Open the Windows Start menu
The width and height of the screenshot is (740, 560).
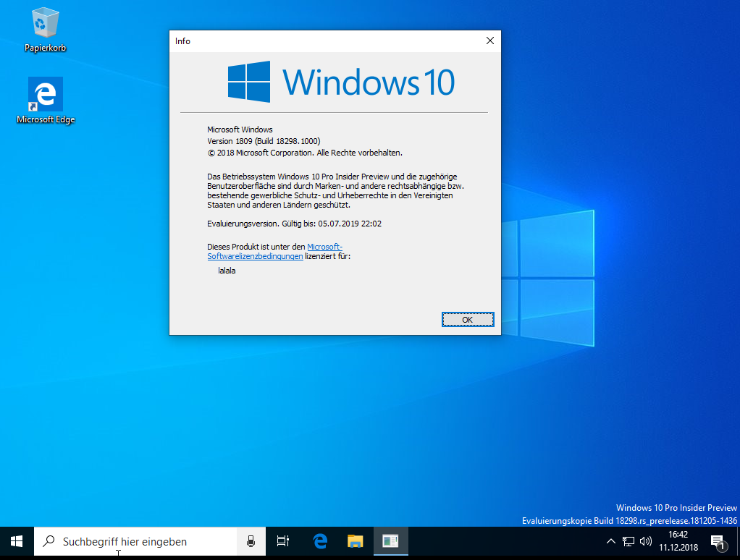(17, 542)
